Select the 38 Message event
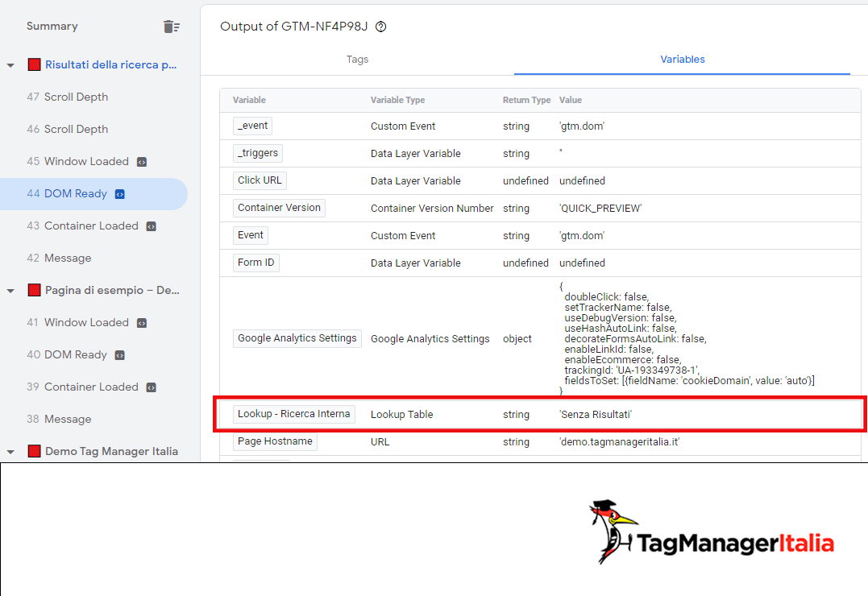The height and width of the screenshot is (596, 868). [59, 420]
